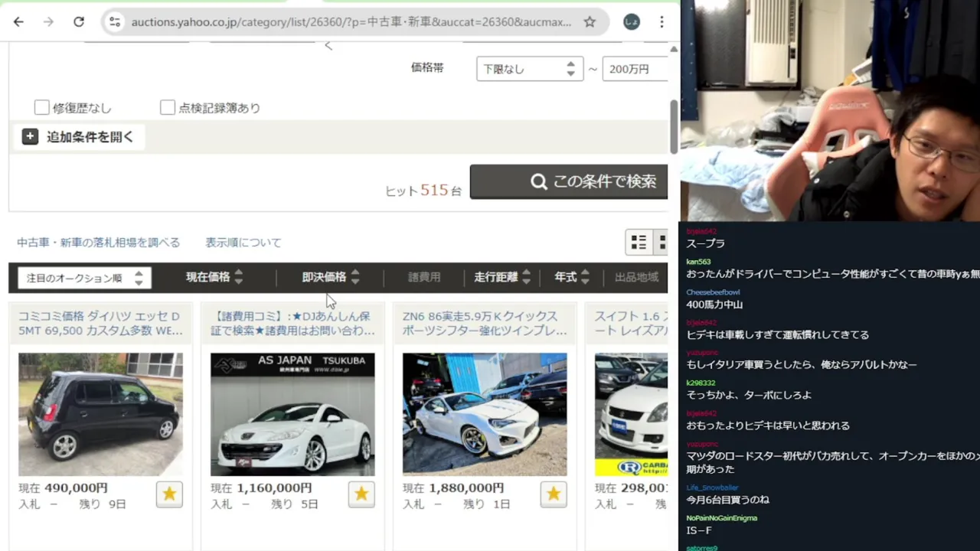This screenshot has height=551, width=980.
Task: Click chat message おもったよりヒデキは早いと思われる
Action: (x=768, y=425)
